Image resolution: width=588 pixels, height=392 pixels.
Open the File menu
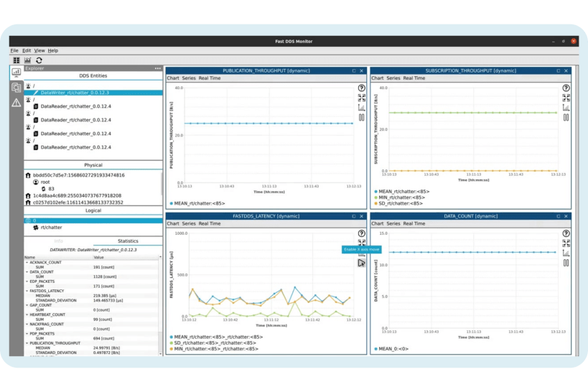pos(14,51)
